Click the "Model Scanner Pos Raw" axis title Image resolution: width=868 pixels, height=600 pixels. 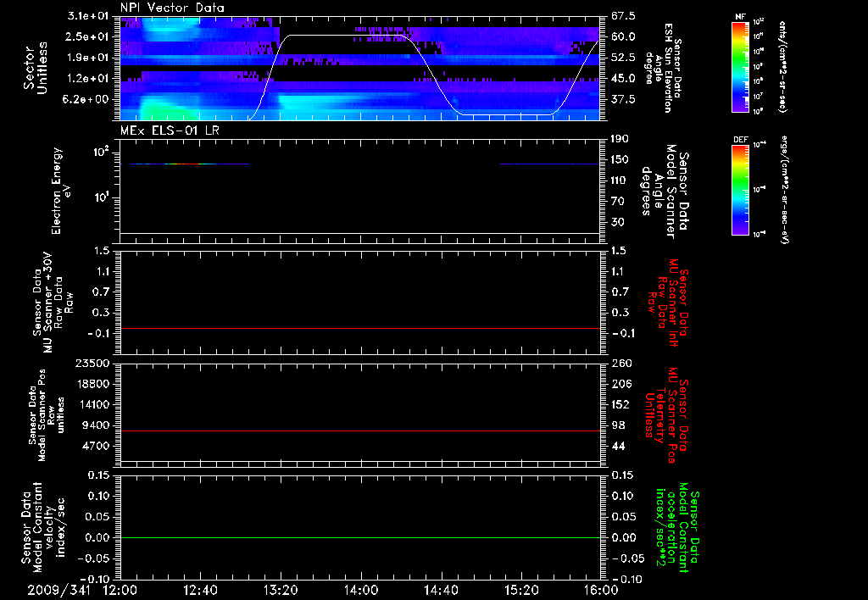click(x=47, y=415)
